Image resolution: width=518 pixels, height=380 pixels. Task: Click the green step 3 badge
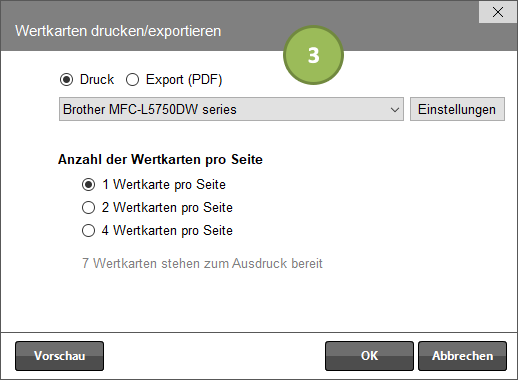click(313, 55)
